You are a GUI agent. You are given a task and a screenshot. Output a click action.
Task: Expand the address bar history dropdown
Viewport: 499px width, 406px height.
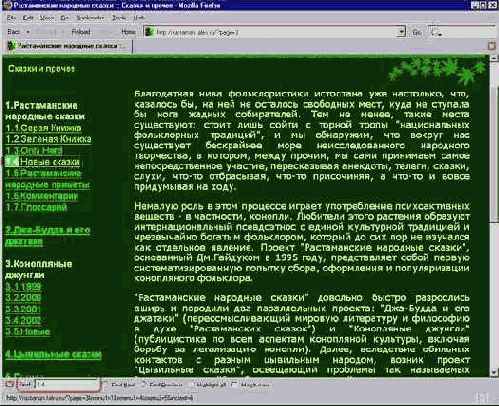tap(402, 32)
